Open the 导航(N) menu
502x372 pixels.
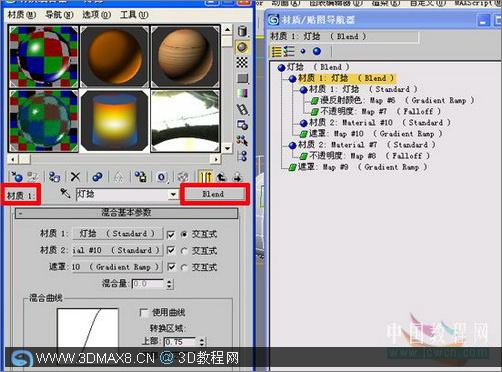click(59, 15)
